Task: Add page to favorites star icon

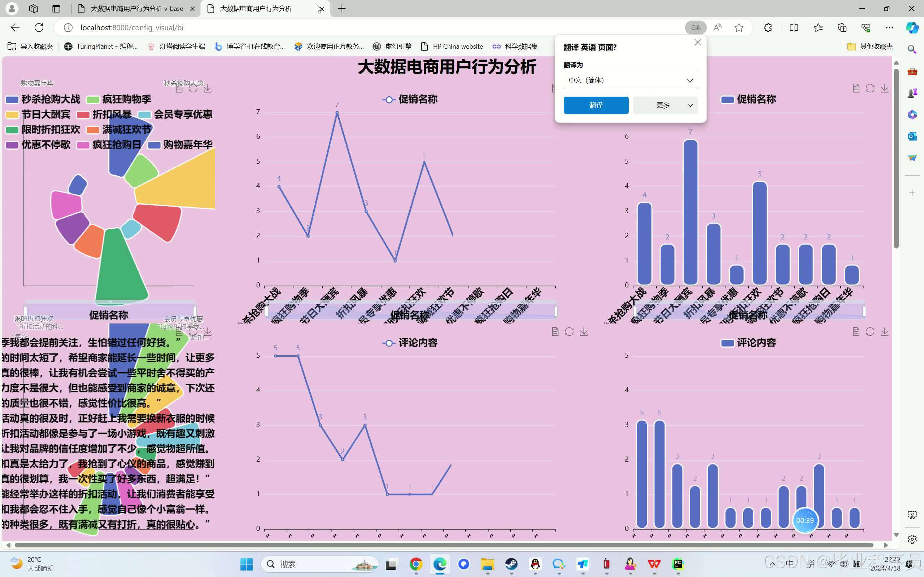Action: [739, 27]
